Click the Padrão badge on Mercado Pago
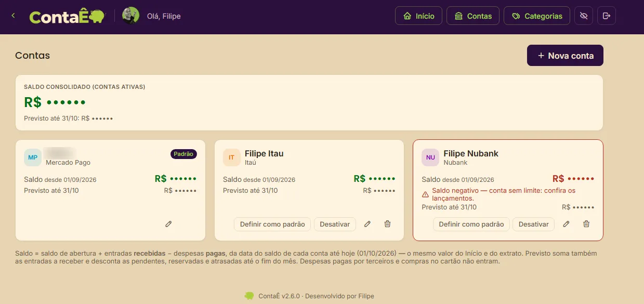The image size is (644, 304). tap(183, 154)
